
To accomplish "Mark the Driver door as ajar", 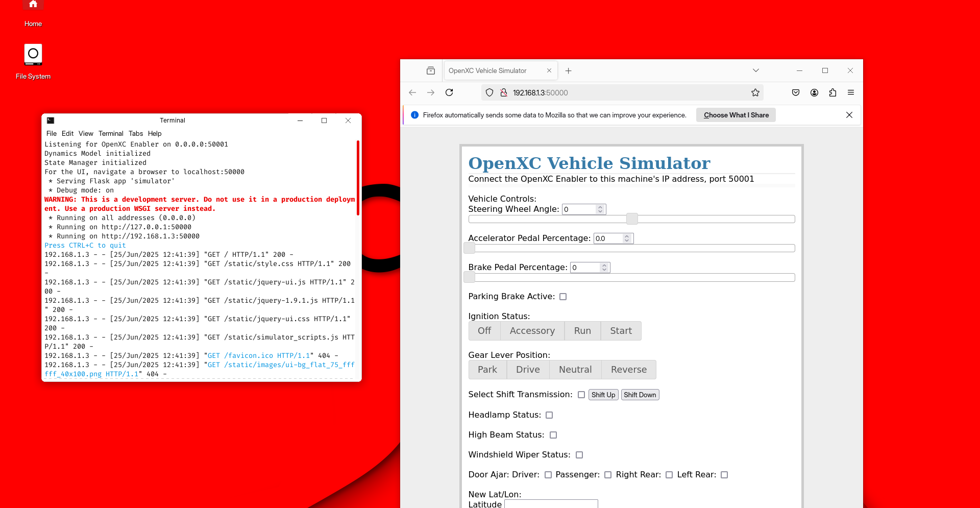I will point(548,475).
